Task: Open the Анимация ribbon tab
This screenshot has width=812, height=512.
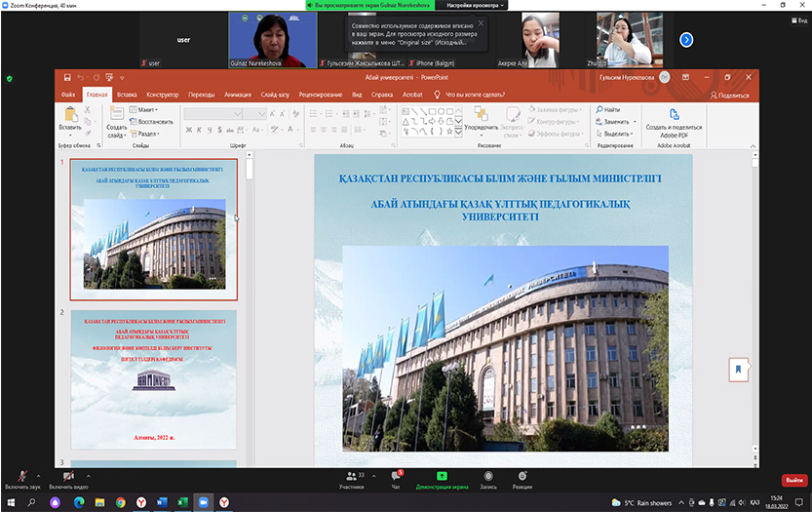Action: [x=237, y=95]
